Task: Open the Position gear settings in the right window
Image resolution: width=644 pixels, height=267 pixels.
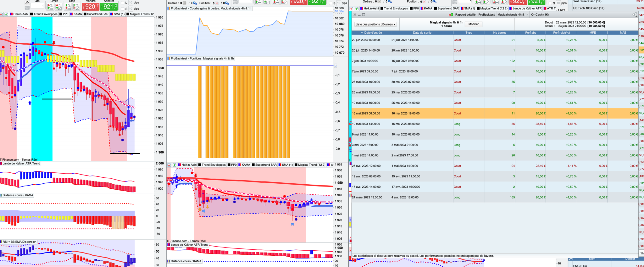Action: (x=434, y=2)
